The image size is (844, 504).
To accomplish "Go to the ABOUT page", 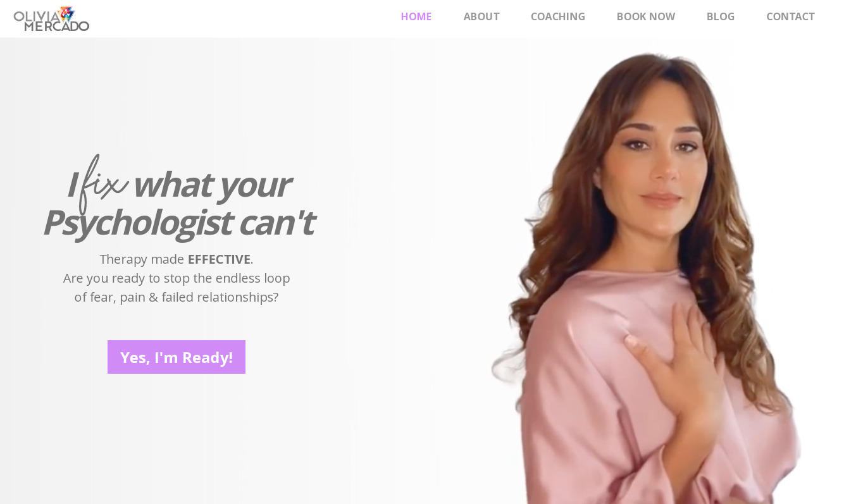I will pos(481,16).
